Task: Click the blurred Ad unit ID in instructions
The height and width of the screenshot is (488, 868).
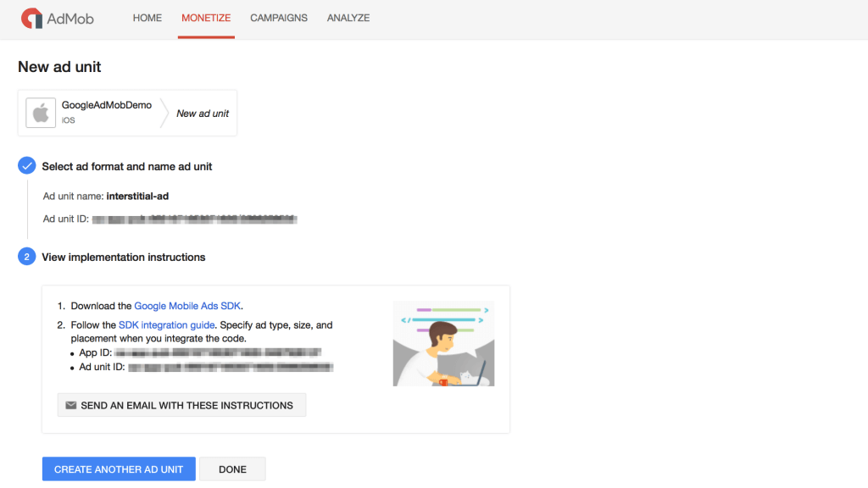Action: pos(231,367)
